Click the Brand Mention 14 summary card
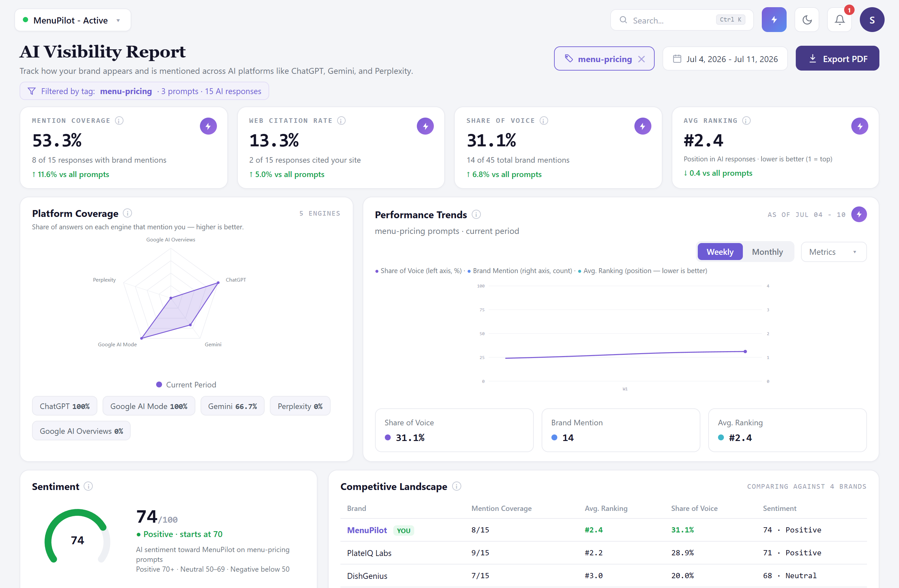Image resolution: width=899 pixels, height=588 pixels. 621,430
